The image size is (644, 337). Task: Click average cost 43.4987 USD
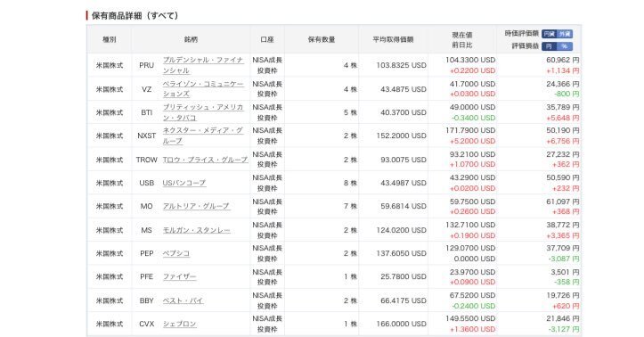coord(403,183)
